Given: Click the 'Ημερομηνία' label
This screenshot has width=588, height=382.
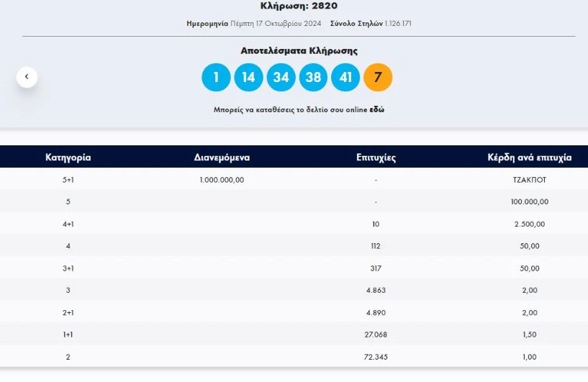Looking at the screenshot, I should pyautogui.click(x=207, y=23).
